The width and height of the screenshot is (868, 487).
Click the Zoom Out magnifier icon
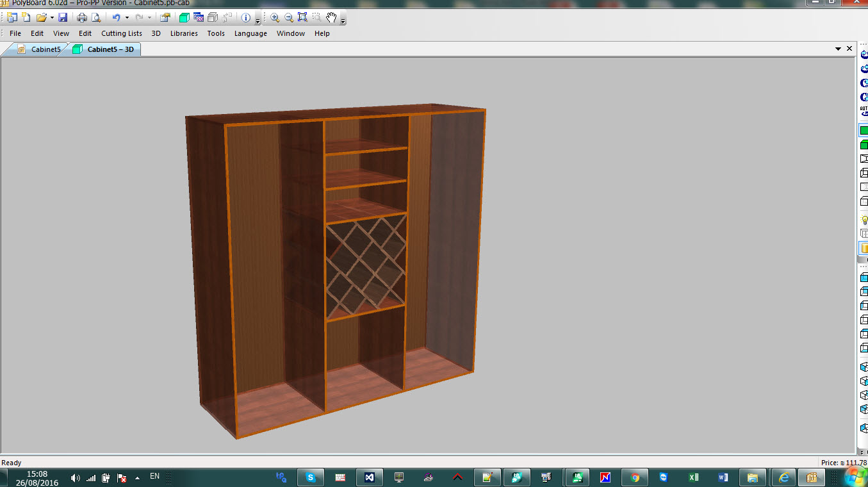pos(289,17)
